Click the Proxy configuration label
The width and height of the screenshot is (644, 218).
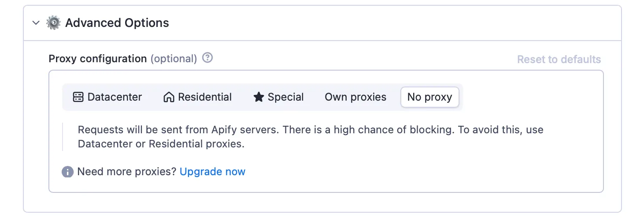pos(98,59)
